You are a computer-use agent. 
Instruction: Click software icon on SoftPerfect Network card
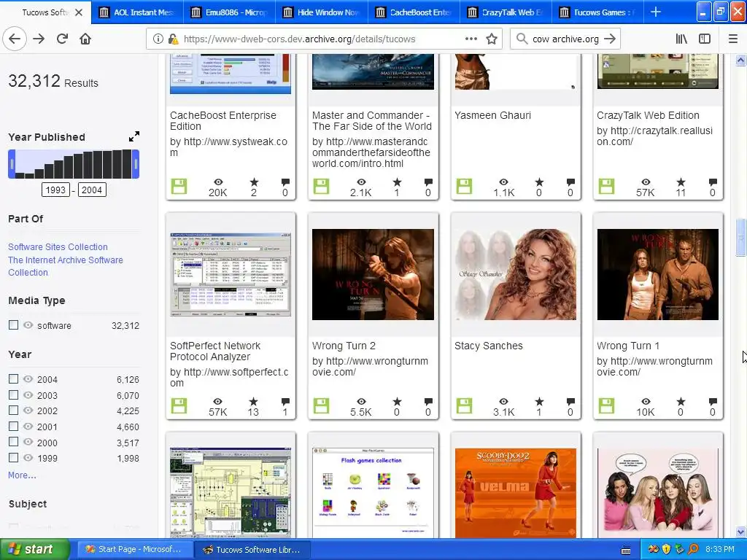tap(179, 405)
